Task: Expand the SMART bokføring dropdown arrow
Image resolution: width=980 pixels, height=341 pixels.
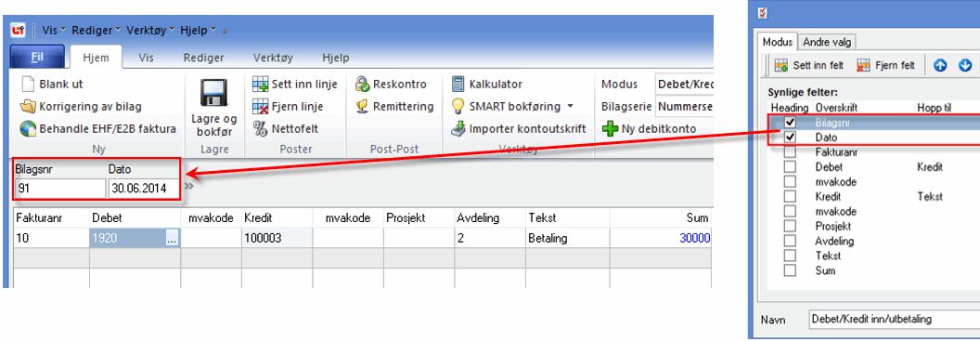Action: (x=570, y=107)
